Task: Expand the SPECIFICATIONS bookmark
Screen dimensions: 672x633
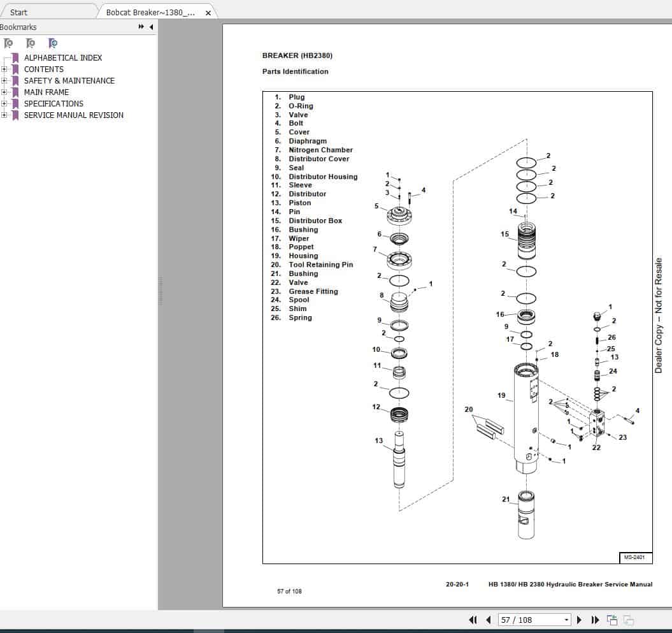Action: point(5,103)
